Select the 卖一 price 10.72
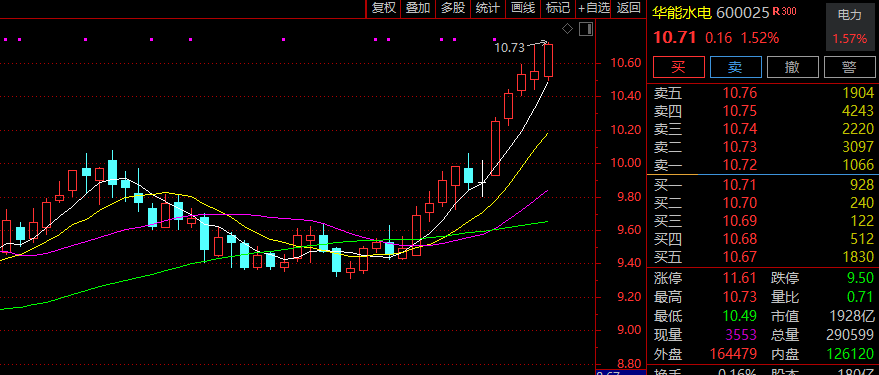 coord(739,165)
